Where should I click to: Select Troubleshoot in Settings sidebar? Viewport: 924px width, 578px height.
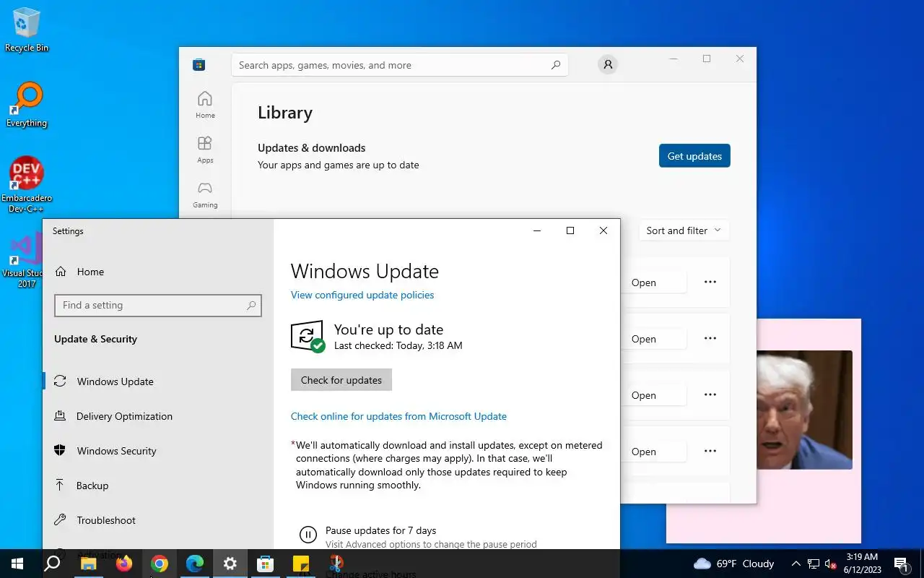point(157,520)
